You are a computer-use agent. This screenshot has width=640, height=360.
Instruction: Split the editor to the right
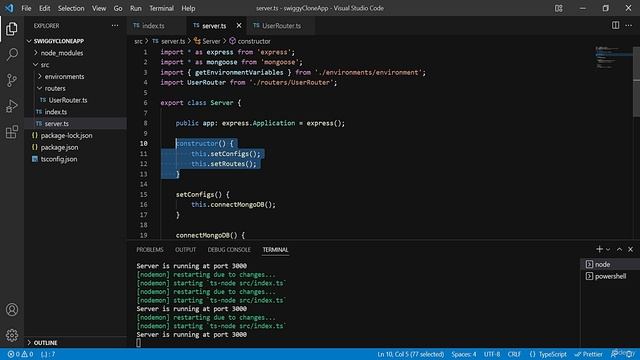[x=615, y=25]
